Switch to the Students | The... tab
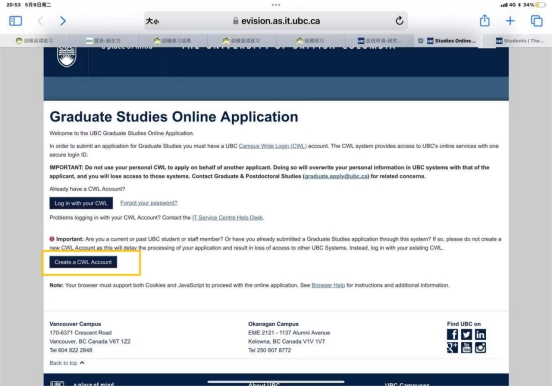This screenshot has height=386, width=553. pos(519,41)
